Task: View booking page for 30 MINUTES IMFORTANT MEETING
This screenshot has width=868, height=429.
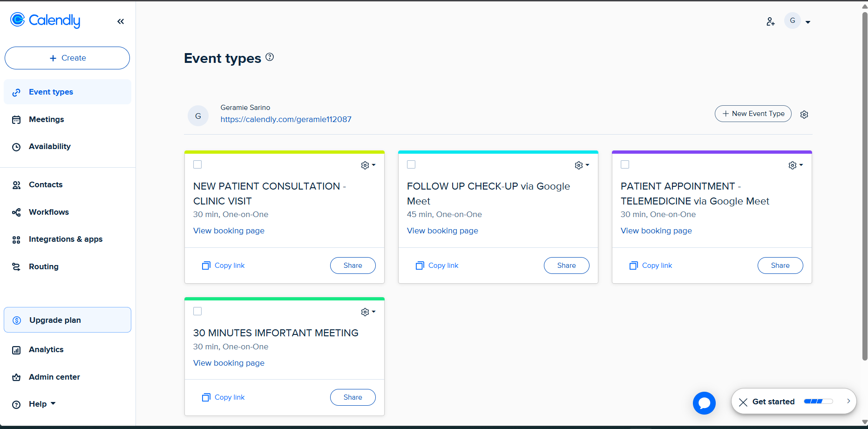Action: (229, 363)
